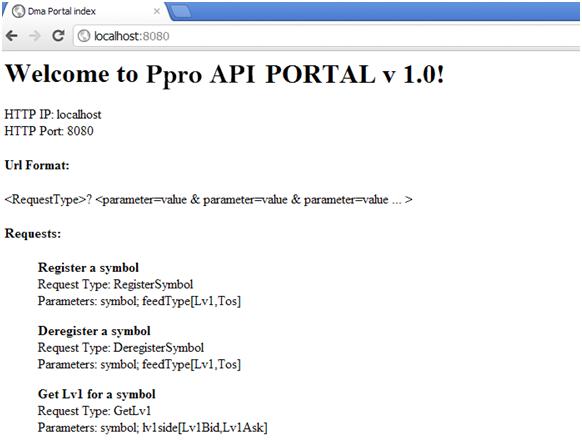Open a new tab button
Screen dimensions: 582x447
[x=182, y=12]
